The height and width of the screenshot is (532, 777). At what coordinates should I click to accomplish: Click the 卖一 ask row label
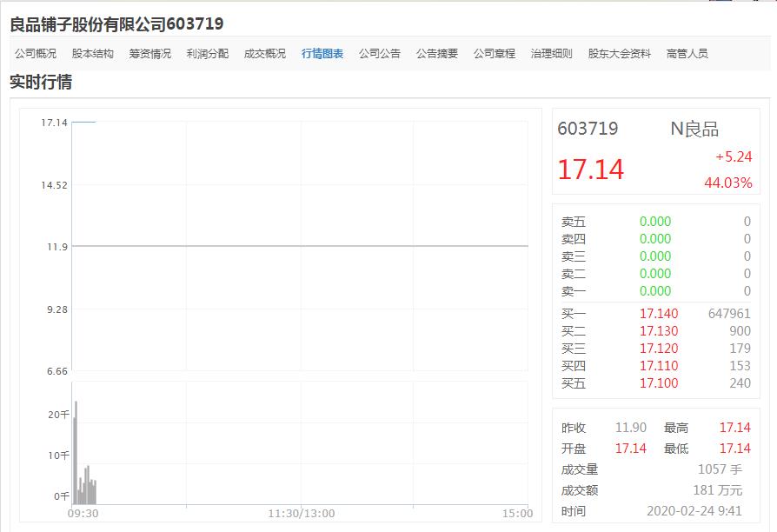(574, 291)
